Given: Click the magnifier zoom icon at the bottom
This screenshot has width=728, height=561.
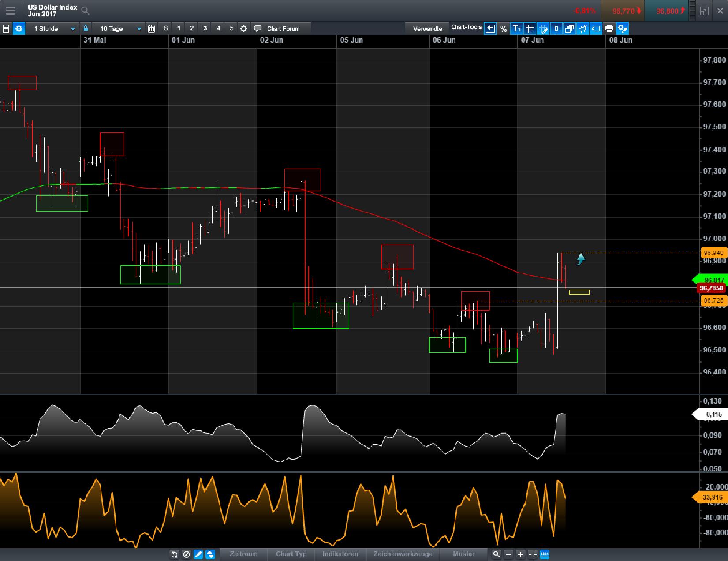Looking at the screenshot, I should (x=497, y=554).
